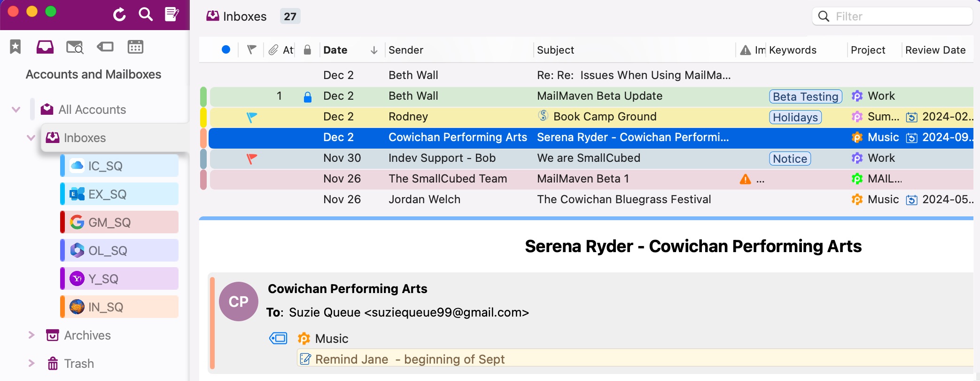The width and height of the screenshot is (980, 381).
Task: Click the tag icon beside Music
Action: 278,338
